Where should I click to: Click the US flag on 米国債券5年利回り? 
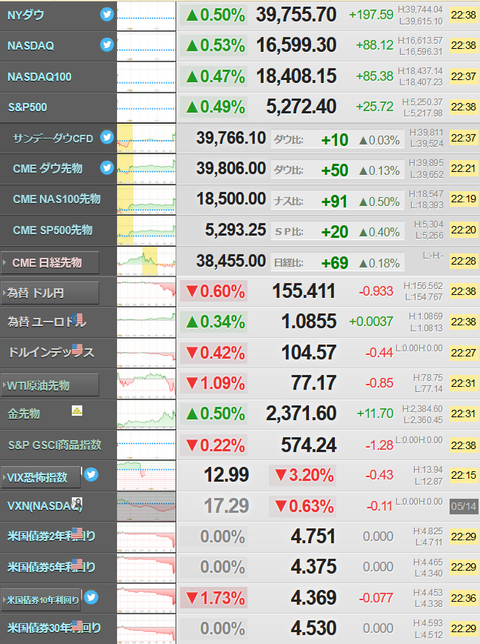tap(77, 564)
